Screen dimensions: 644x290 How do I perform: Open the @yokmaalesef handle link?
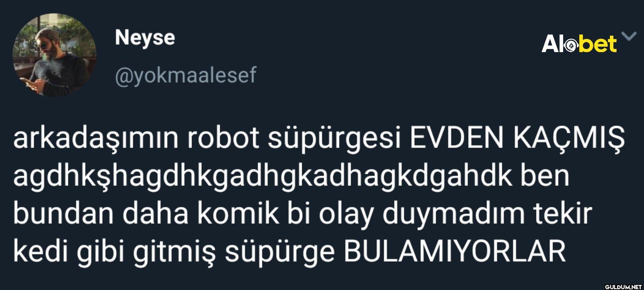[186, 75]
